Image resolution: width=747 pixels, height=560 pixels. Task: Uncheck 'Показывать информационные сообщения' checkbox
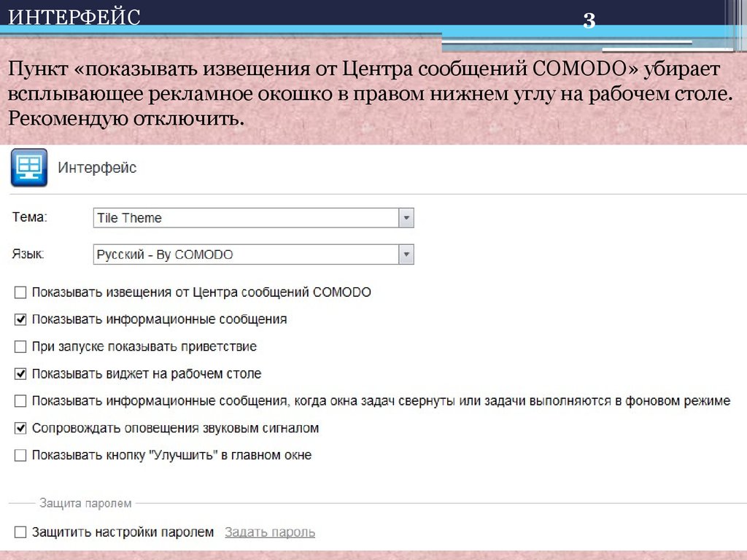pyautogui.click(x=20, y=319)
